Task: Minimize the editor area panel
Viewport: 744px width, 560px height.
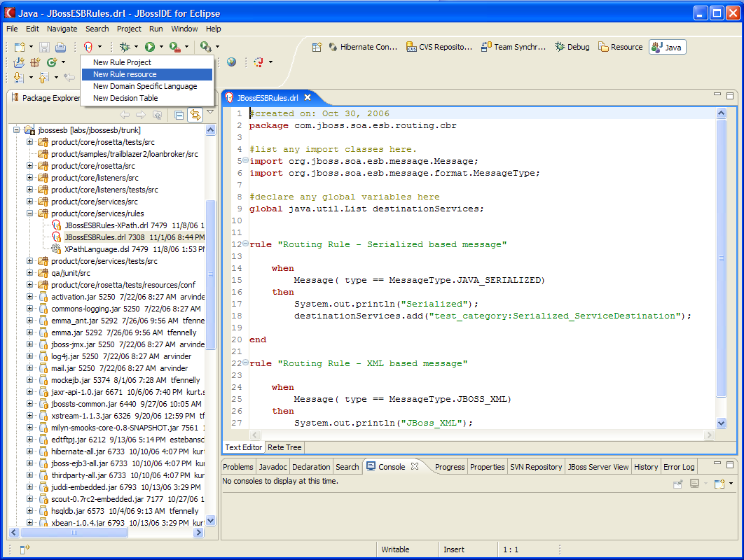Action: [x=717, y=94]
